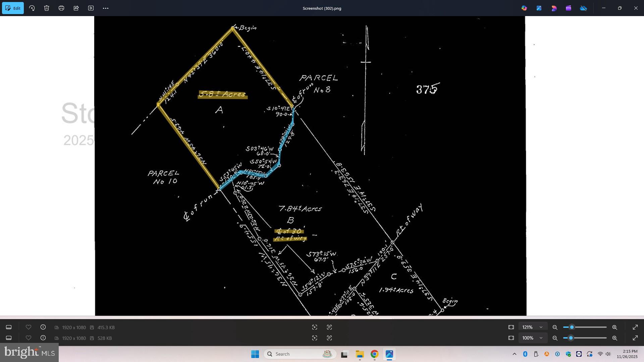This screenshot has height=362, width=644.
Task: Toggle favorite heart on the 415.3 KB row
Action: [x=29, y=327]
